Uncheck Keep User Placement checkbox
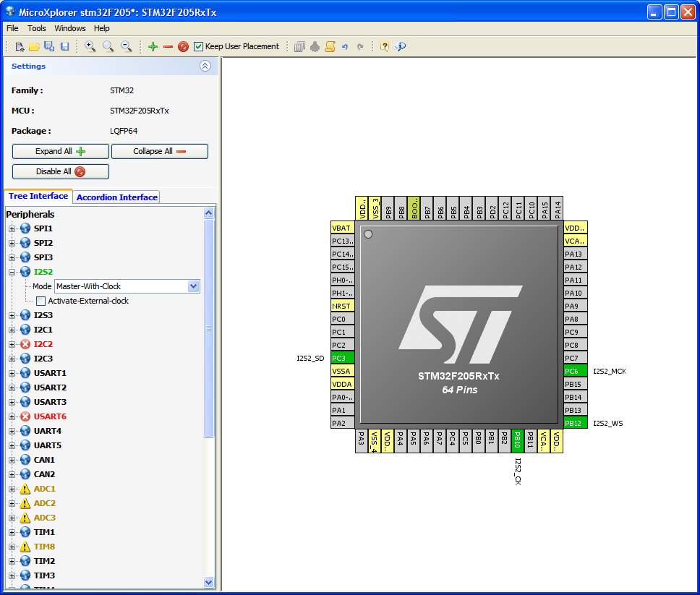 pyautogui.click(x=199, y=46)
